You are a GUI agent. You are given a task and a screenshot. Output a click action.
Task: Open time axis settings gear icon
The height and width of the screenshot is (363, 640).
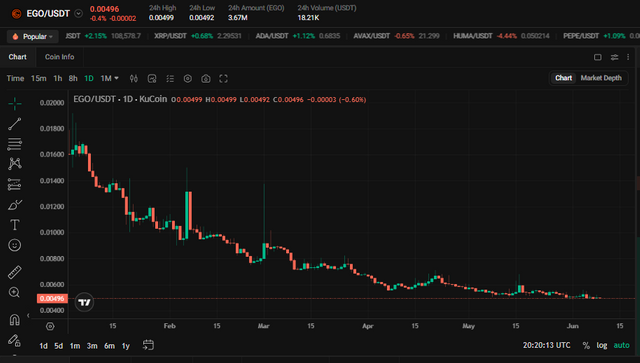50,326
